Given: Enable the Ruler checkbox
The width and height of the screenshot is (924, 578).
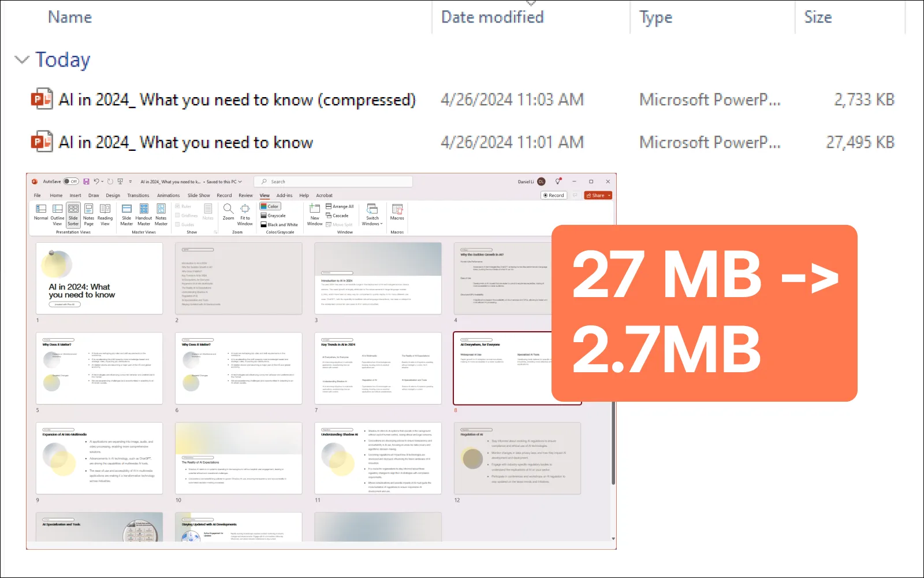Looking at the screenshot, I should (x=178, y=206).
